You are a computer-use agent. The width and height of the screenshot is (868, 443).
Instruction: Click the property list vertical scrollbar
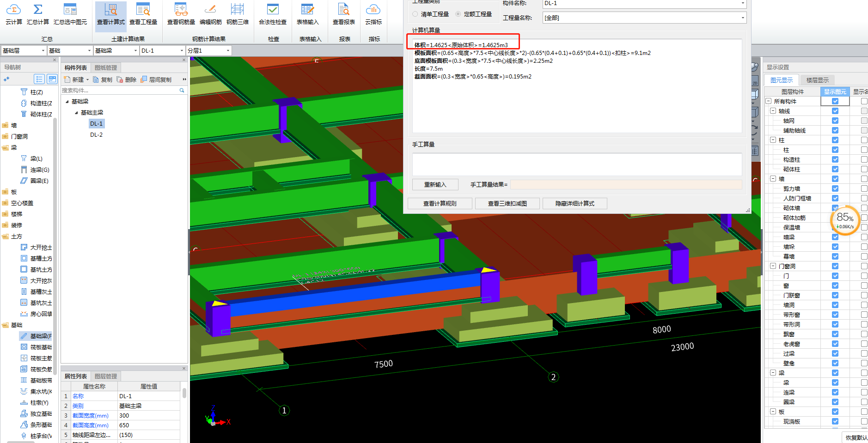184,393
